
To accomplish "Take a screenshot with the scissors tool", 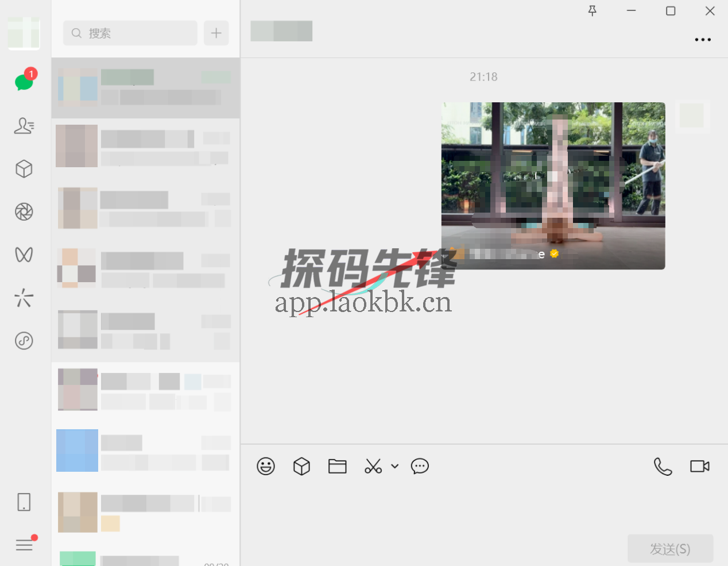I will (373, 466).
